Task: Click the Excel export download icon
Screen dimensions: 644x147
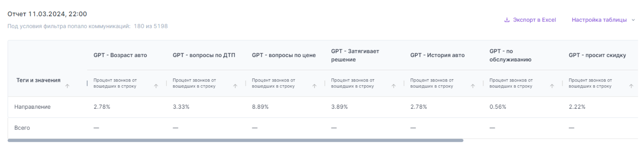Action: click(x=507, y=20)
